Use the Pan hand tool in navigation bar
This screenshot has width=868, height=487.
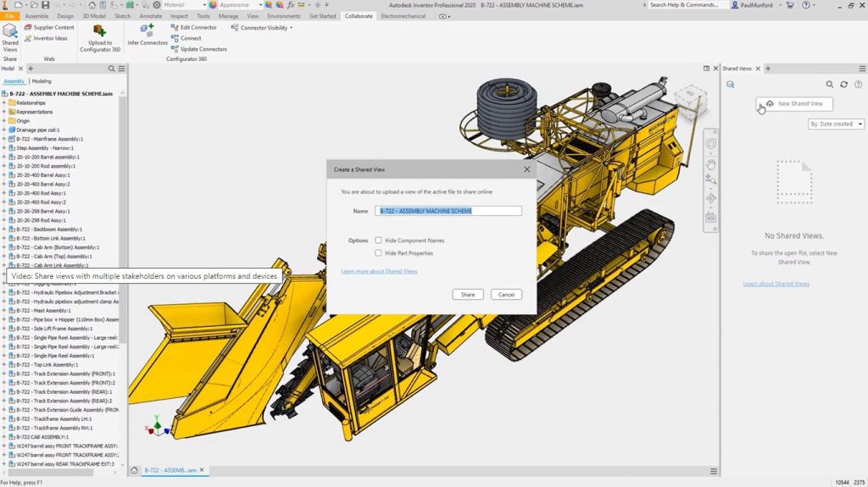tap(711, 163)
